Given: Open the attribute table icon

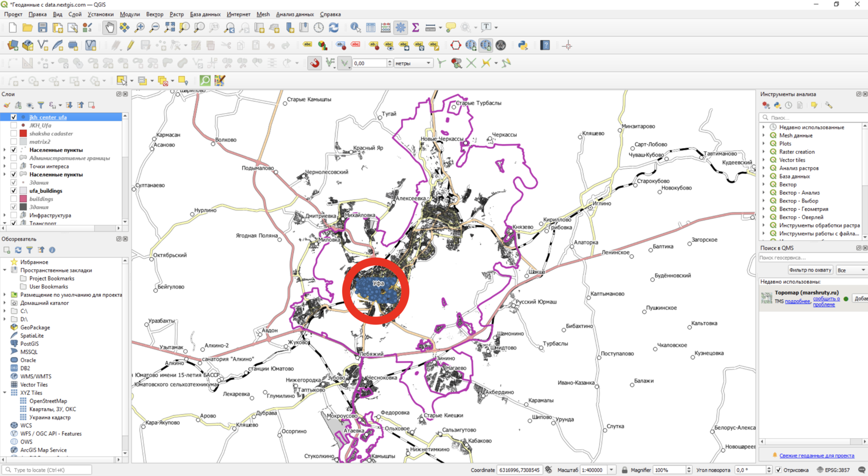Looking at the screenshot, I should point(371,27).
